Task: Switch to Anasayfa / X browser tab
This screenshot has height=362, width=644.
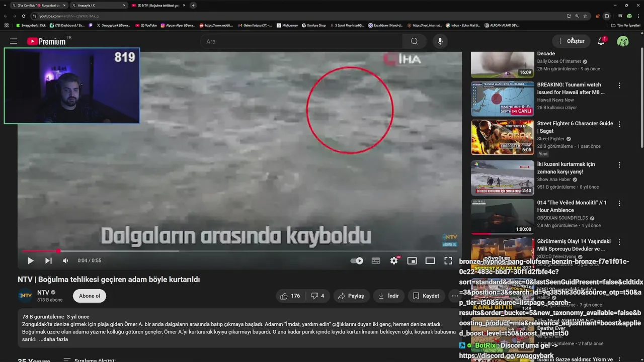Action: (x=99, y=5)
